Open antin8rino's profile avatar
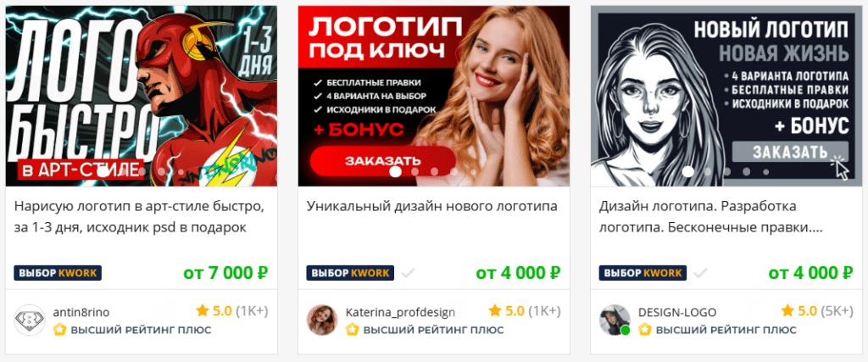868x362 pixels. (30, 320)
